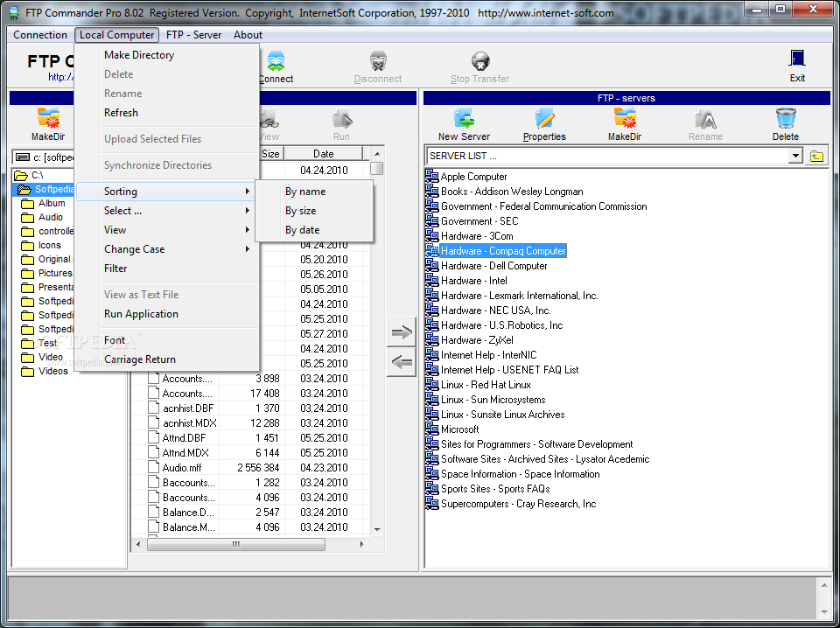Select Hardware - Dell Computer server

click(493, 266)
